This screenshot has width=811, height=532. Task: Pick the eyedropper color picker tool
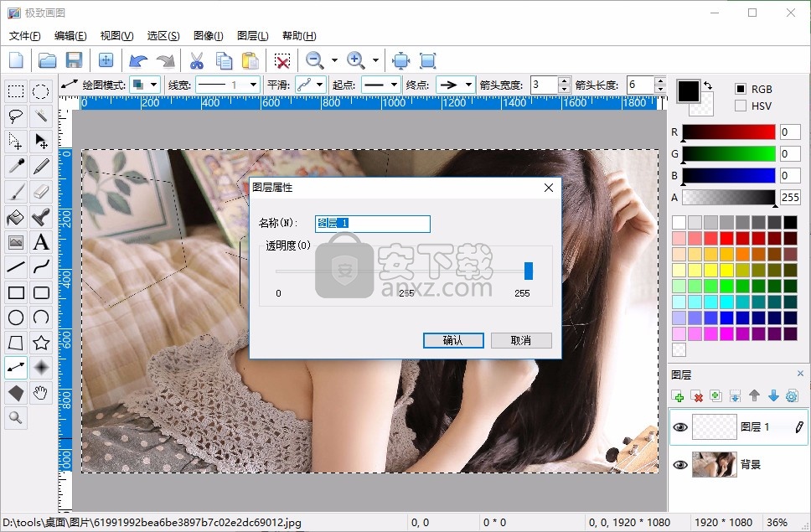pyautogui.click(x=16, y=166)
